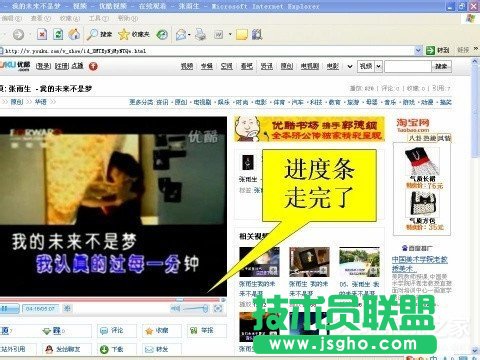The image size is (480, 360).
Task: Click the Research books toolbar icon
Action: point(257,34)
